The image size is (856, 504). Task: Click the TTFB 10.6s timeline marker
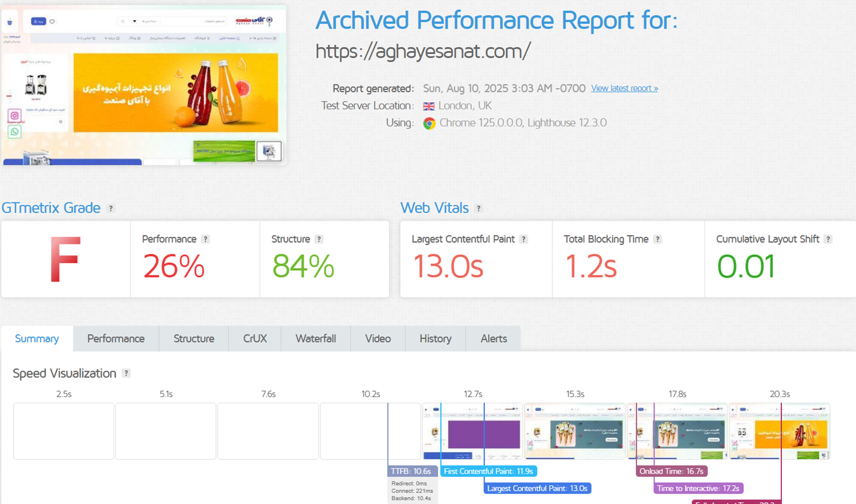coord(412,471)
